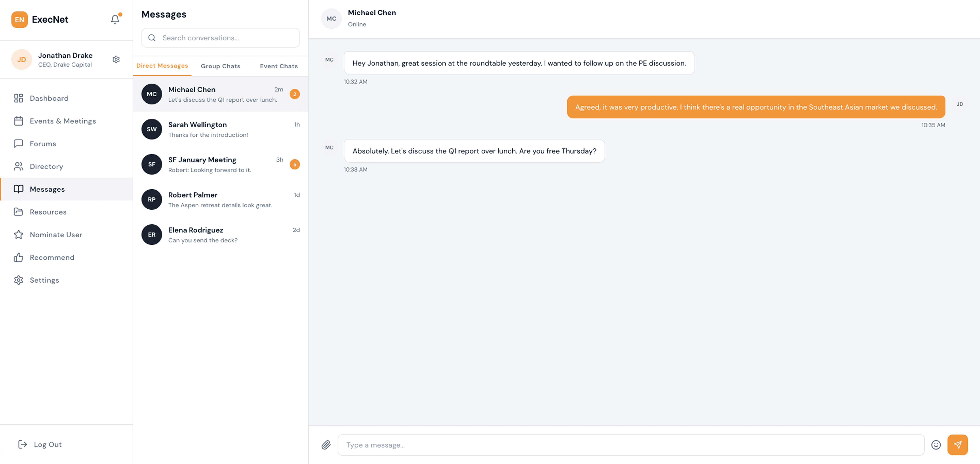Open the Resources folder page

pos(48,212)
